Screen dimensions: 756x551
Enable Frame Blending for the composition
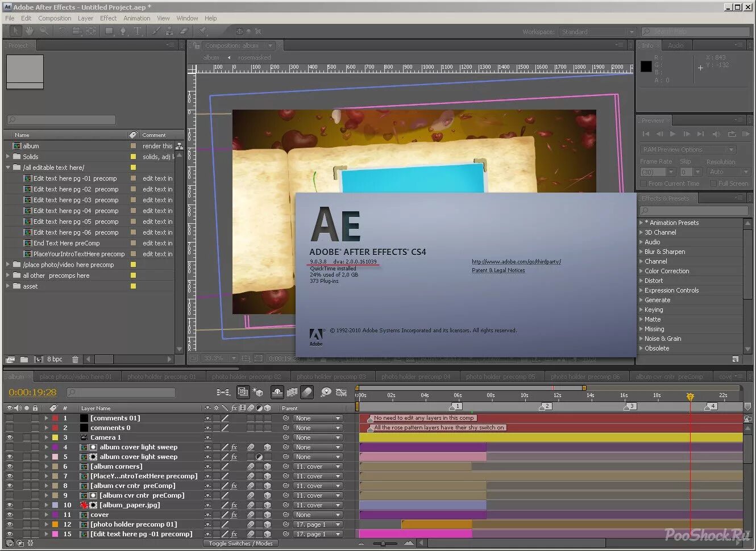(292, 392)
